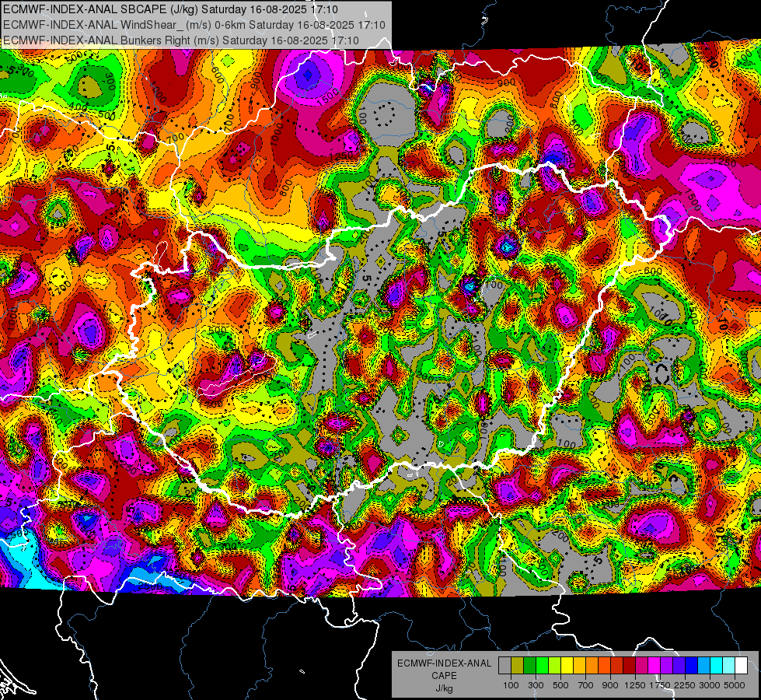Select the purple legend swatch

pyautogui.click(x=666, y=666)
